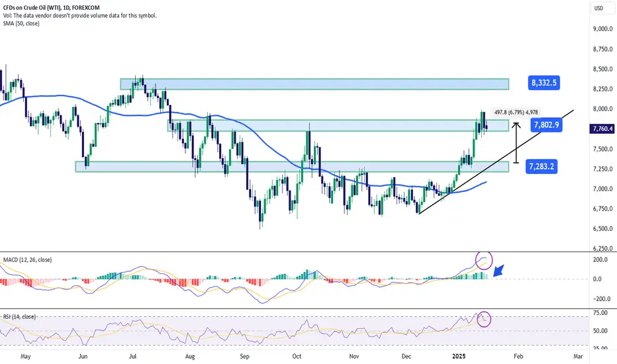Click the Oct label on time axis
The image size is (617, 364).
297,356
